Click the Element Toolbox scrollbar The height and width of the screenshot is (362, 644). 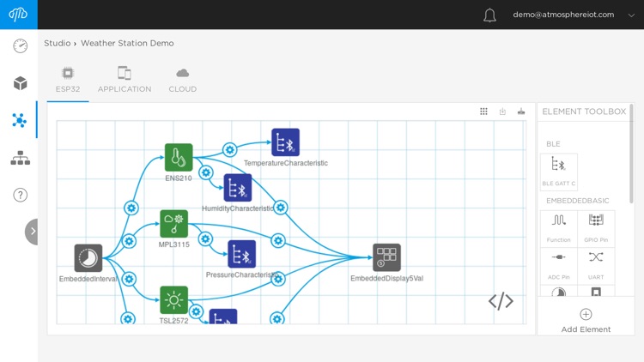[x=631, y=154]
